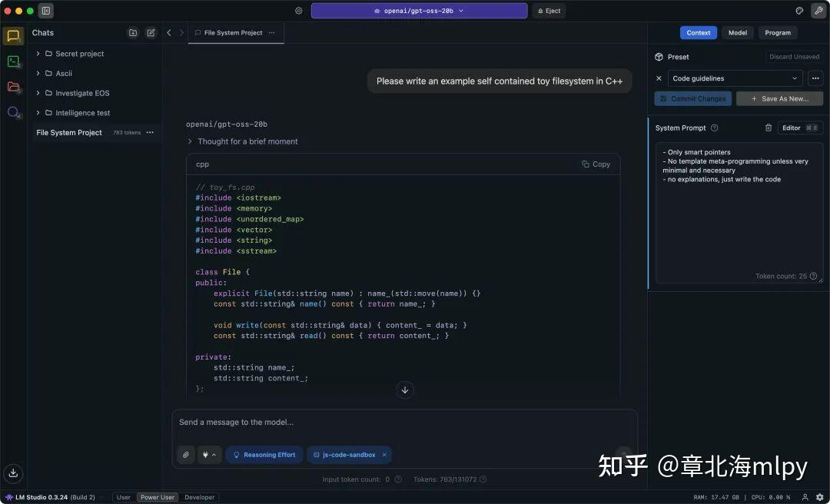Toggle the wrench settings panel icon
Viewport: 830px width, 504px height.
tap(818, 11)
